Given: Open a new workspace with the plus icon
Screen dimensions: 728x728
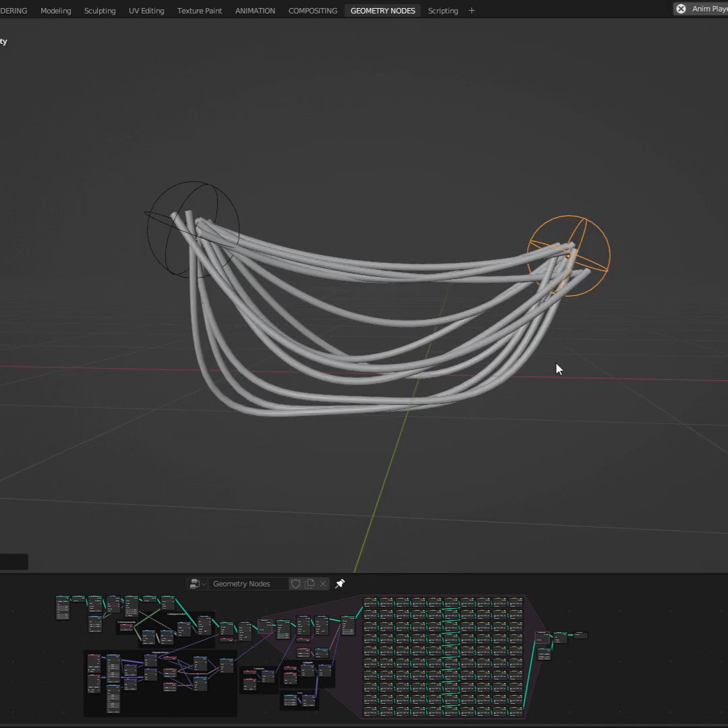Looking at the screenshot, I should [x=471, y=10].
